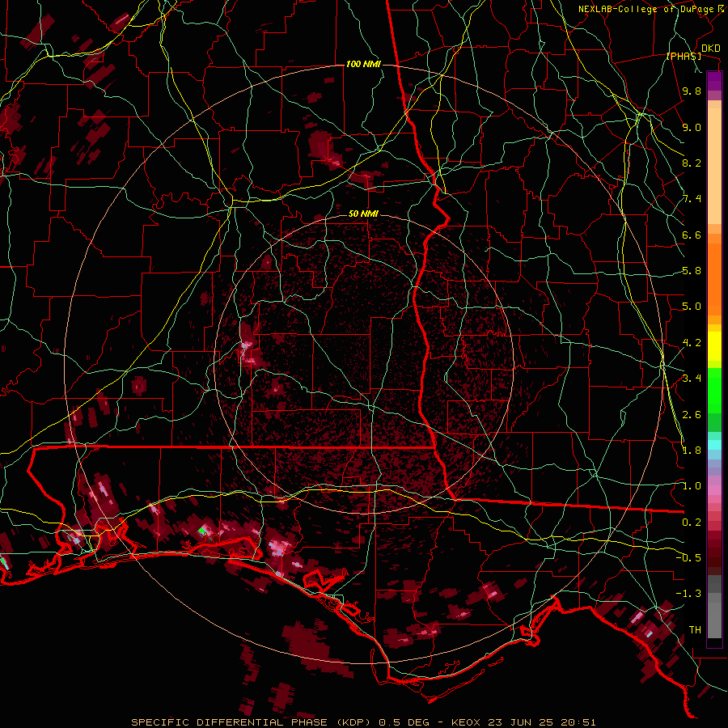Click the TH threshold label

point(695,630)
